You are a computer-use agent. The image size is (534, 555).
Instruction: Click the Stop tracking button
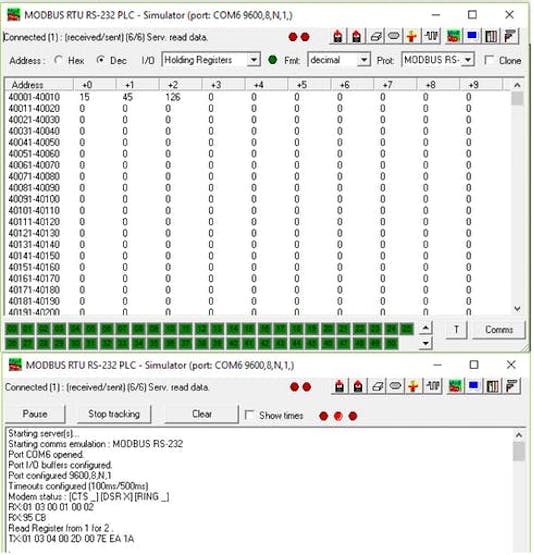(x=114, y=414)
